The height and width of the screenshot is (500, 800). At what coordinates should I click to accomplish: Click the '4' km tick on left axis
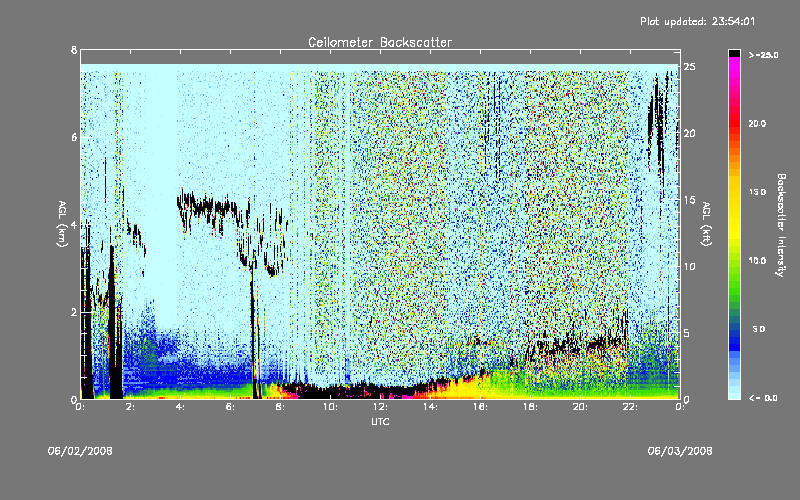coord(74,225)
